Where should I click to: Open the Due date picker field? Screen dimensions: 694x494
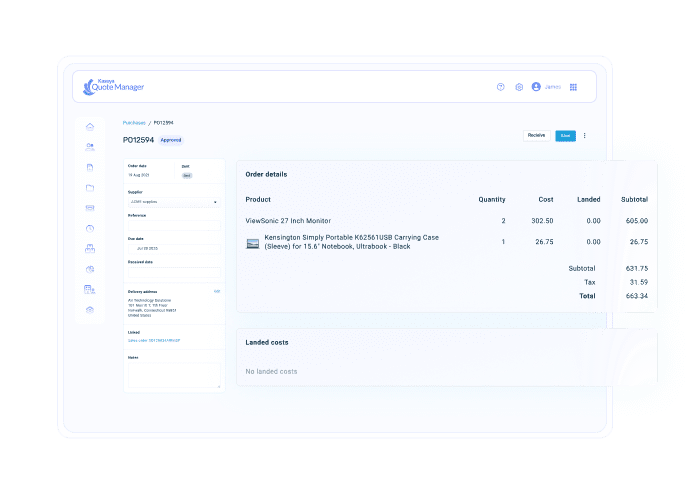tap(174, 249)
